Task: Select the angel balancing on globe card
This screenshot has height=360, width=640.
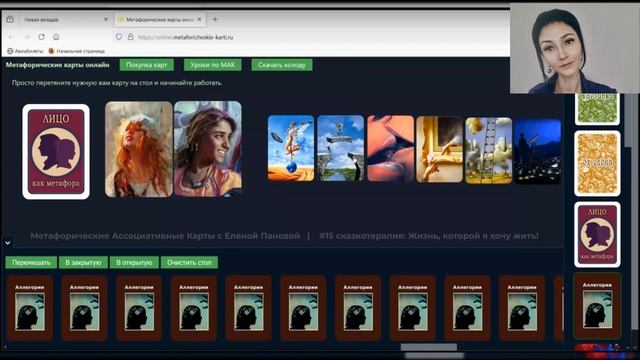Action: click(x=291, y=148)
